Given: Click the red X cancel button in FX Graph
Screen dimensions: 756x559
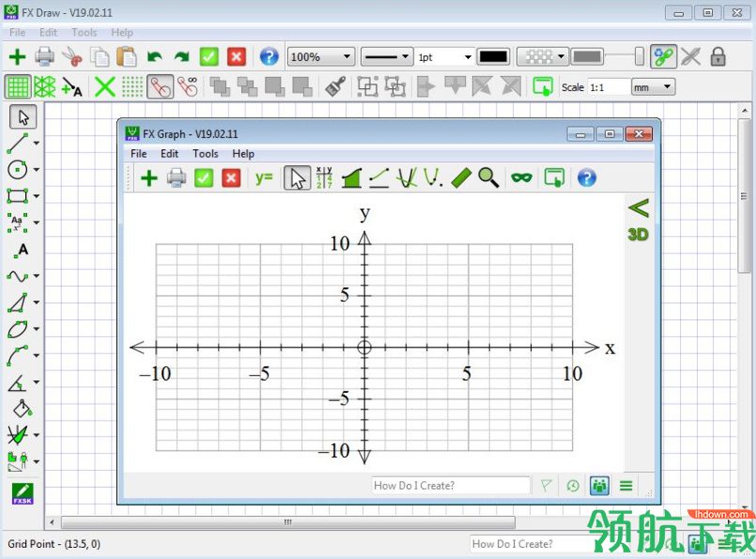Looking at the screenshot, I should click(231, 178).
